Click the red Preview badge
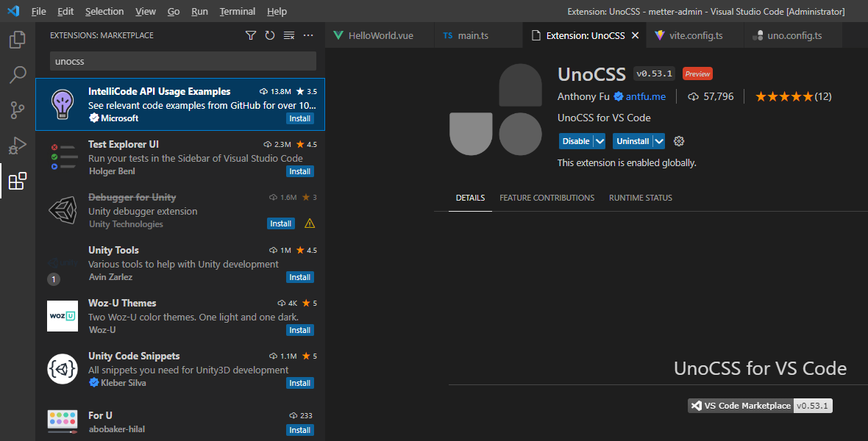 point(697,73)
